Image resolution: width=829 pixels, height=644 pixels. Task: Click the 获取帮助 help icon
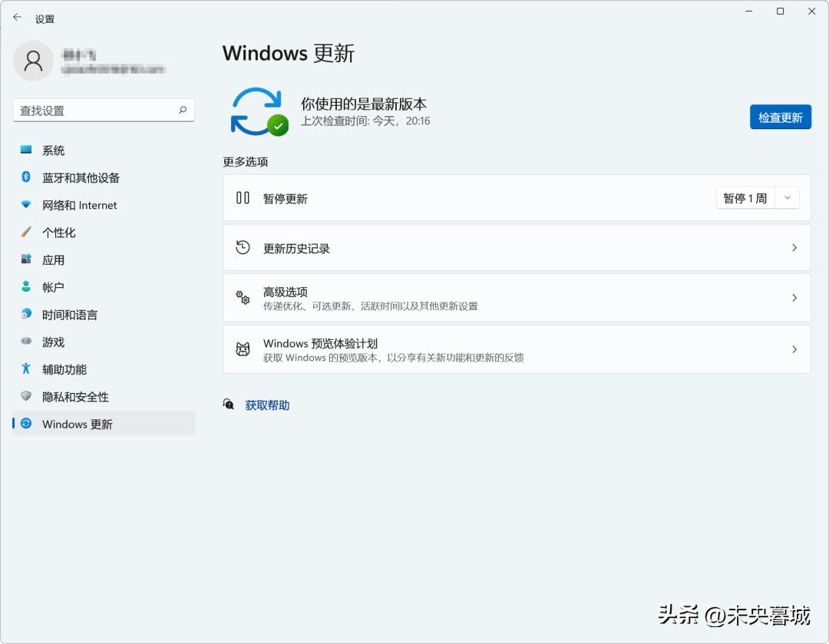tap(229, 405)
